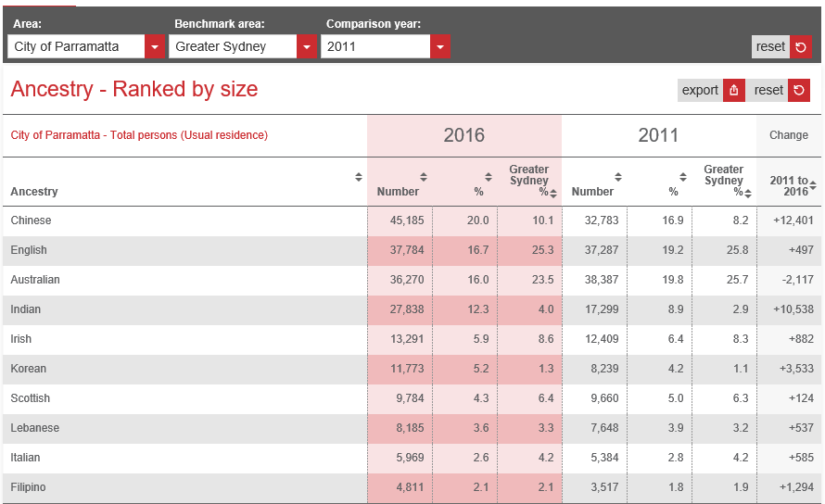Click the red export upload icon
The height and width of the screenshot is (504, 825).
(x=734, y=91)
